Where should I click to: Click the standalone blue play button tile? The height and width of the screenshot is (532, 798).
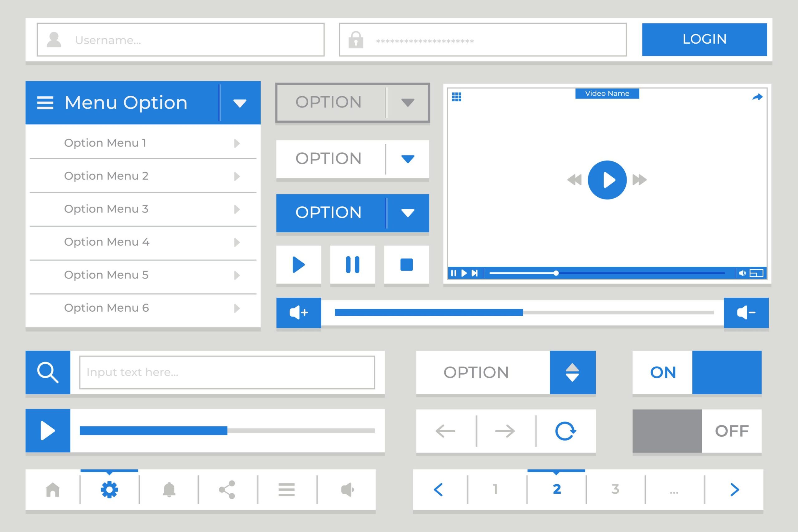point(299,265)
